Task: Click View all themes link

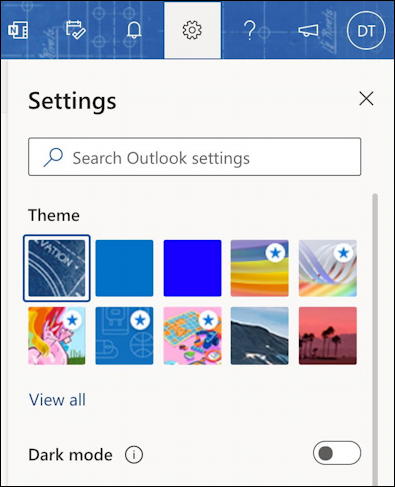Action: pyautogui.click(x=57, y=400)
